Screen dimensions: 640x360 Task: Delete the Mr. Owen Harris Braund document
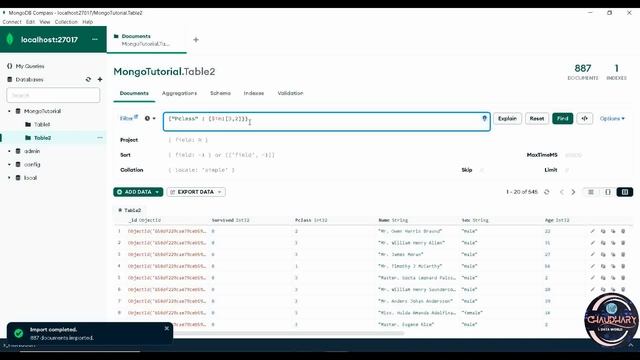coord(623,231)
